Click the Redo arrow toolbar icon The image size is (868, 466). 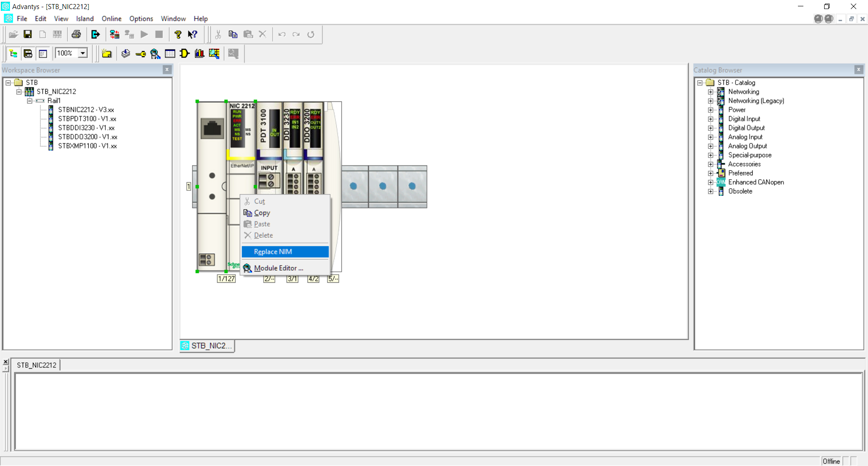[x=296, y=34]
